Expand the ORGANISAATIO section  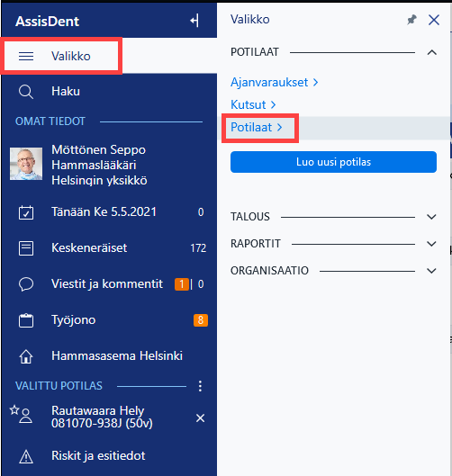pyautogui.click(x=431, y=271)
